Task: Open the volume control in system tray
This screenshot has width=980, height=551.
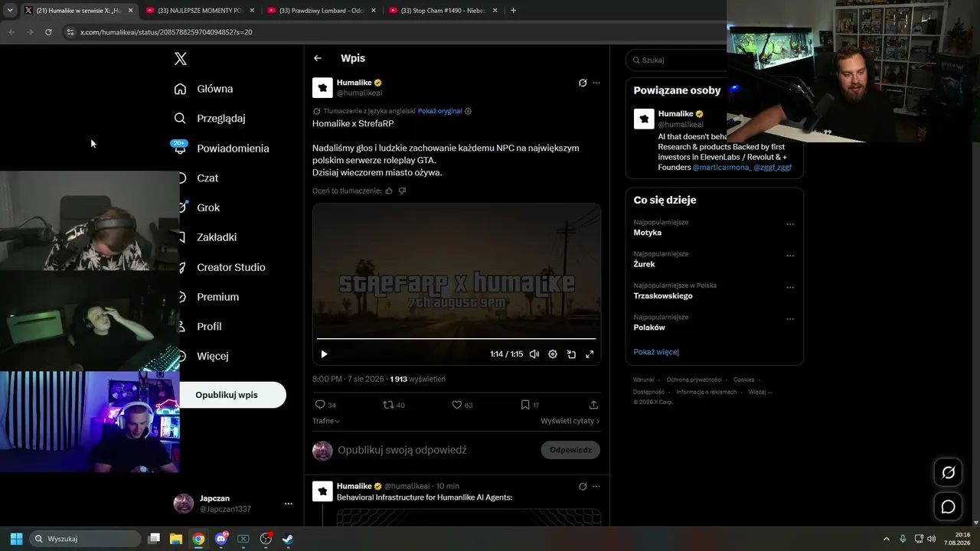Action: (931, 539)
